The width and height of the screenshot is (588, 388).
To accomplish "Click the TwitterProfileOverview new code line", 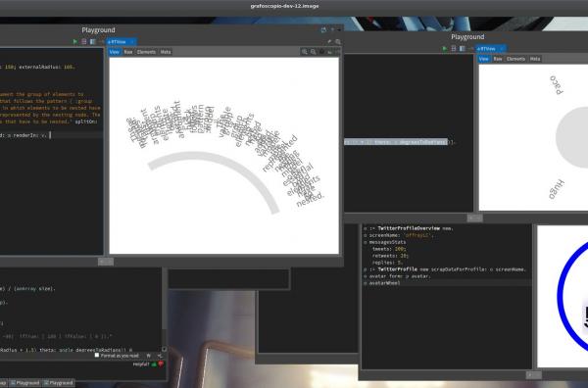I will pyautogui.click(x=409, y=228).
